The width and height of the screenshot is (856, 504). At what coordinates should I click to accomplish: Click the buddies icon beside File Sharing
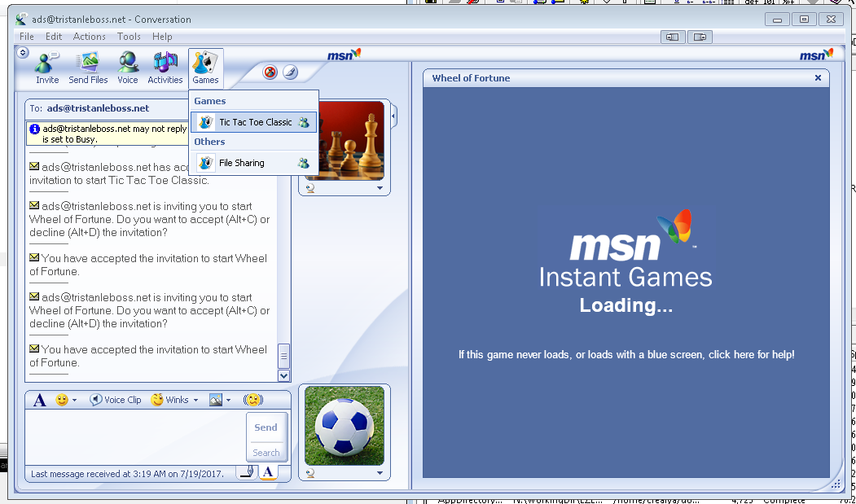click(304, 163)
